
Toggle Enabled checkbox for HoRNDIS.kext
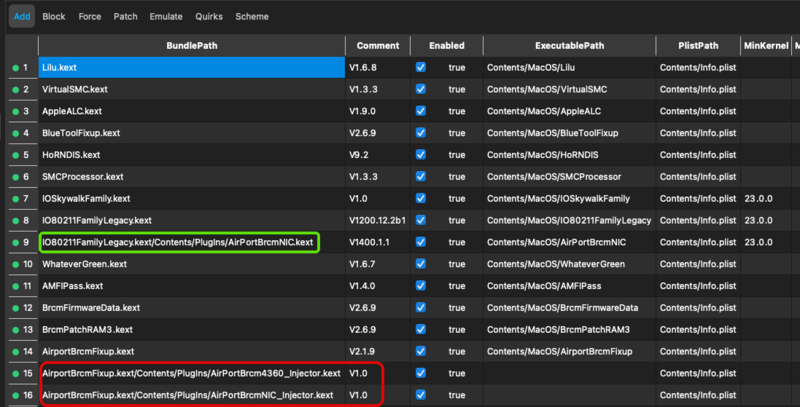coord(420,154)
